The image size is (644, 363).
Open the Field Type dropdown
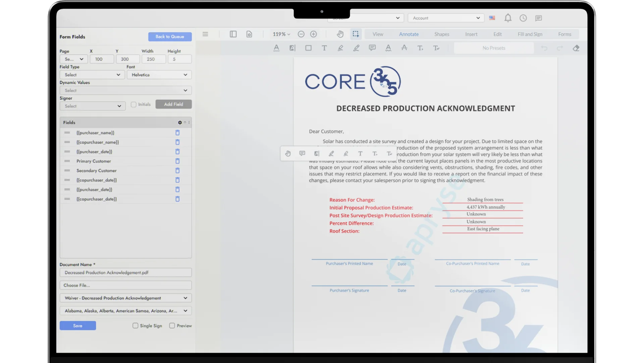point(92,75)
